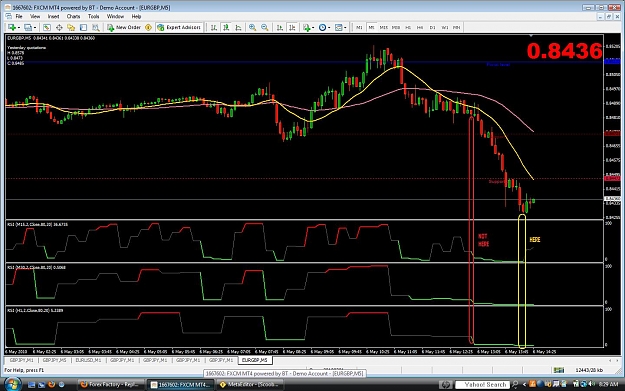This screenshot has height=391, width=625.
Task: Open the Market Watch window icon
Action: coord(47,28)
